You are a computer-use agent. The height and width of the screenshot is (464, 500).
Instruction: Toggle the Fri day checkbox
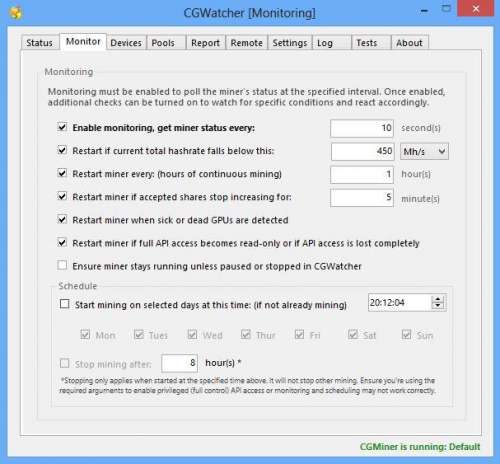(300, 334)
